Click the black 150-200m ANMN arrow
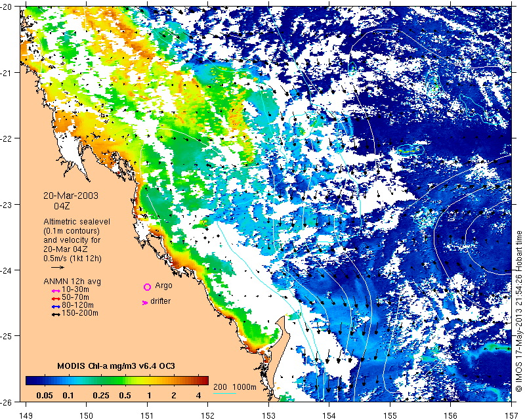This screenshot has width=525, height=420. click(56, 314)
